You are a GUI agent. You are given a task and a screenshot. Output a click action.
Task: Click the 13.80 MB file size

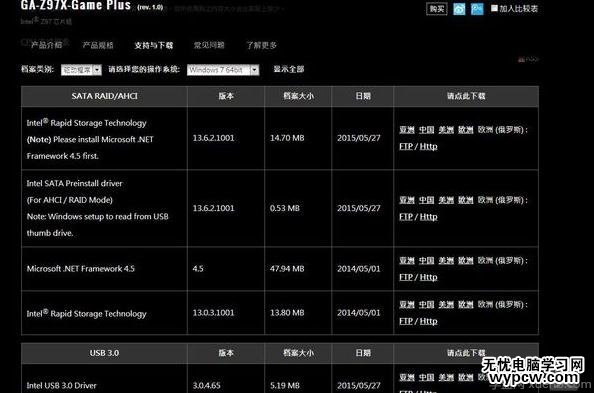[287, 313]
